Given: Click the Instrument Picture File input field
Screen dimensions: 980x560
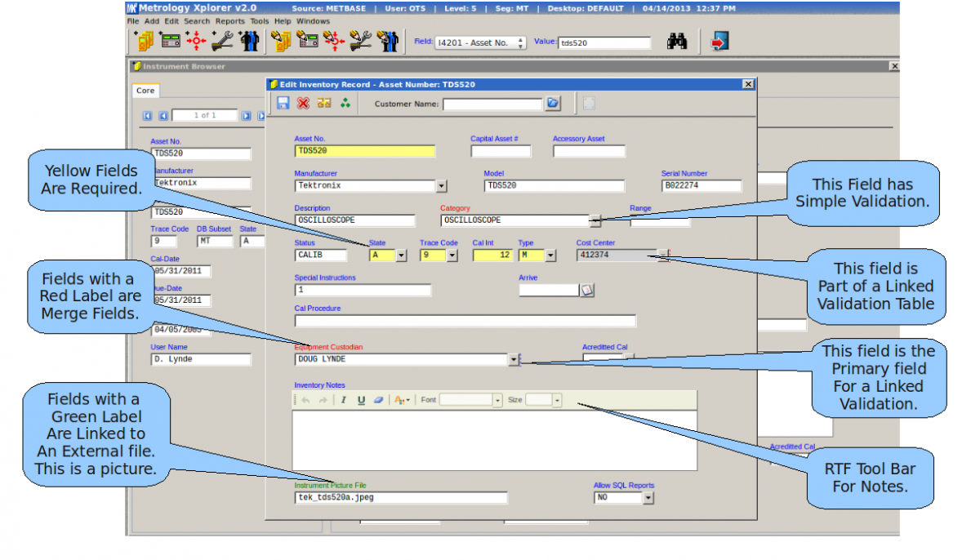Looking at the screenshot, I should (400, 497).
